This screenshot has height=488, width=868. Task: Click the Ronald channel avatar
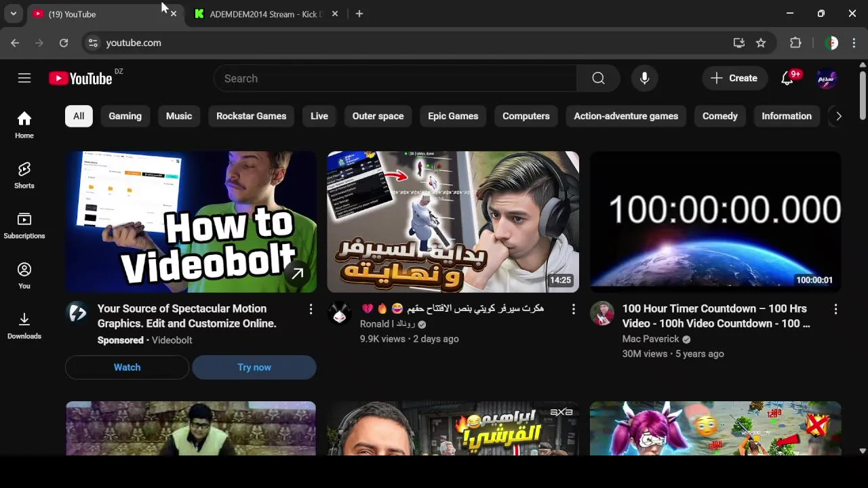click(340, 313)
